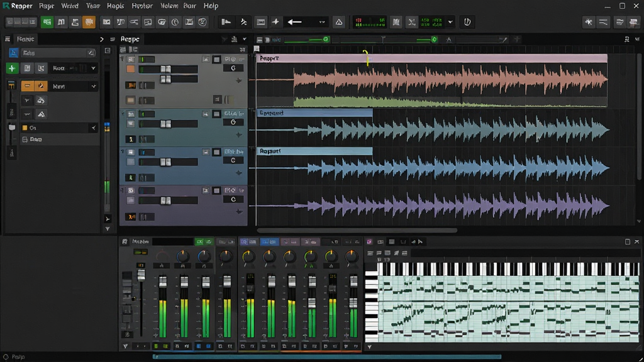This screenshot has height=362, width=644.
Task: Open the hamburger menu icon of the left panel
Action: coord(8,39)
